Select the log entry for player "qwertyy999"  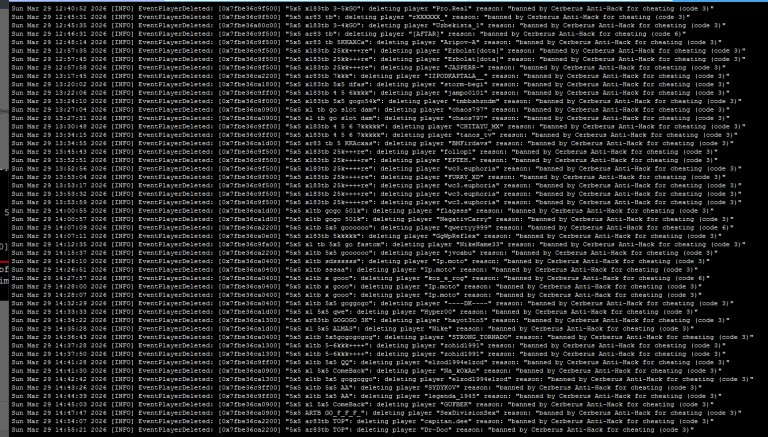click(x=372, y=228)
